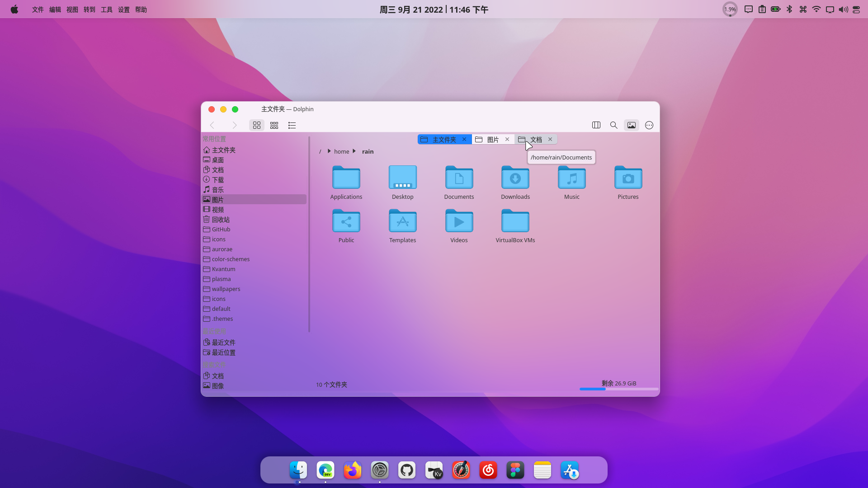Open wallpapers folder in sidebar
Viewport: 868px width, 488px height.
(x=254, y=289)
